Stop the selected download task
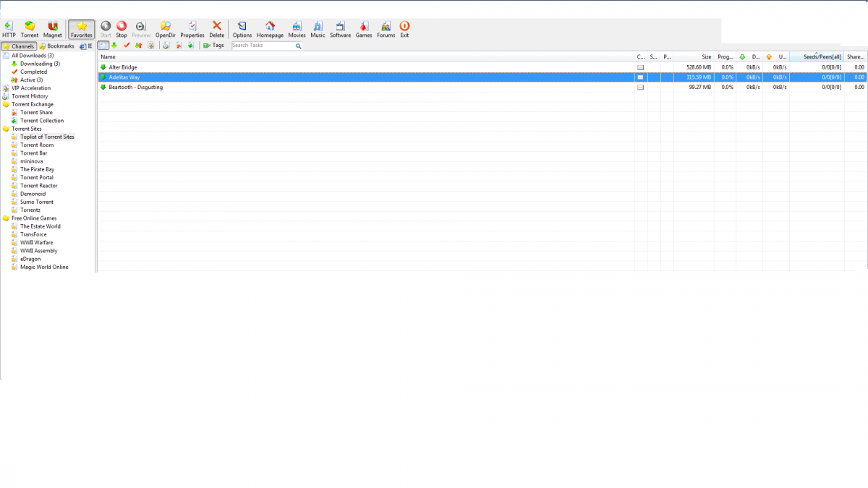Screen dimensions: 868x488 click(x=122, y=29)
